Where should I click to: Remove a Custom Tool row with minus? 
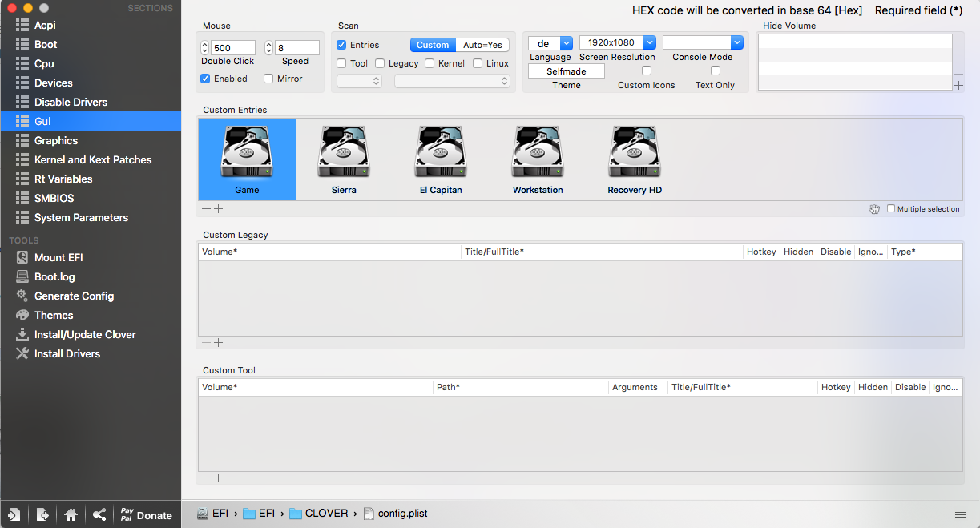206,478
